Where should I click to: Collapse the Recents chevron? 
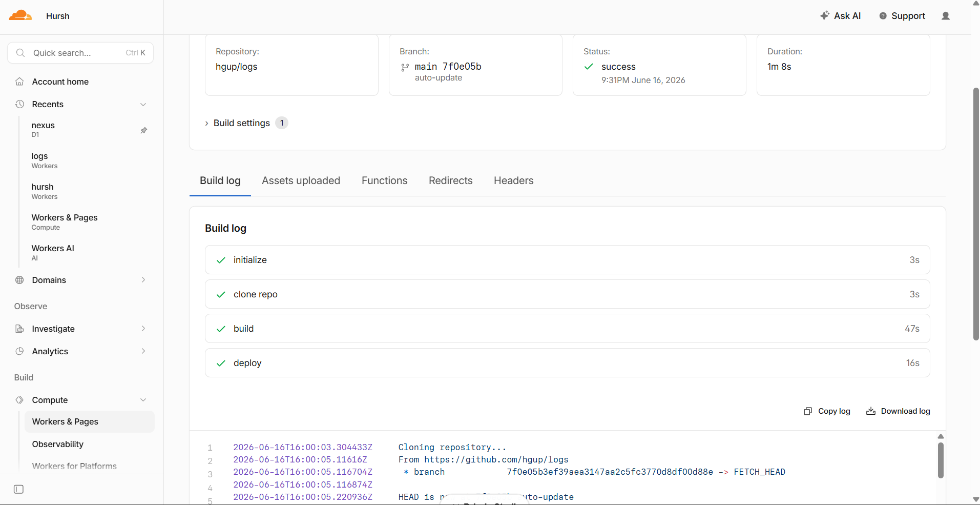pos(143,104)
